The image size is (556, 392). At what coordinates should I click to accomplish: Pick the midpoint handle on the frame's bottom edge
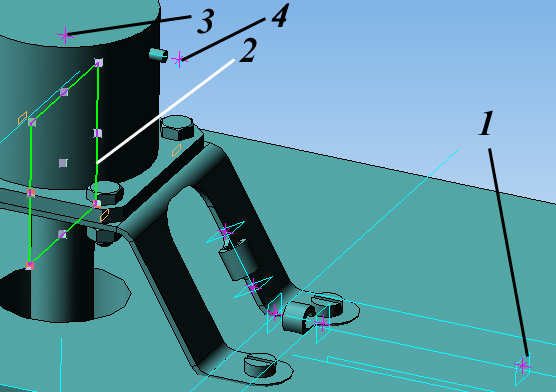tap(62, 234)
